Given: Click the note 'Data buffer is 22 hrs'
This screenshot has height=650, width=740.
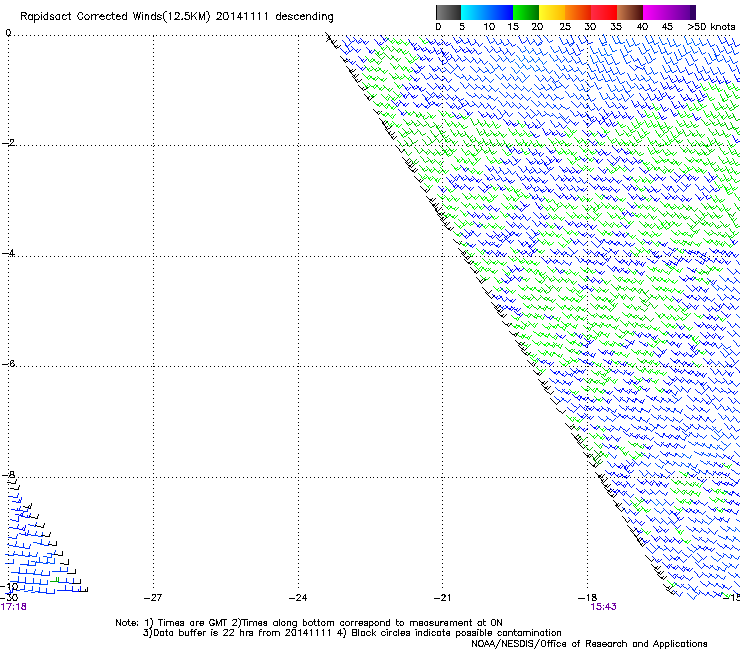Looking at the screenshot, I should tap(205, 633).
